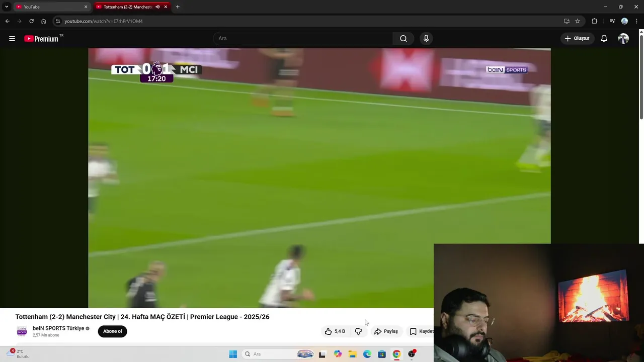The height and width of the screenshot is (362, 644).
Task: Bookmark this page with star icon
Action: click(578, 21)
